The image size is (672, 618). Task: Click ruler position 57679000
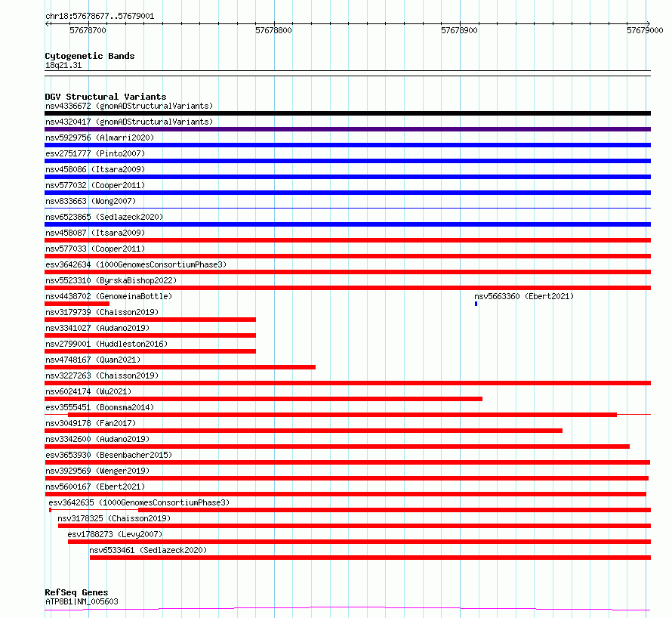pos(645,30)
